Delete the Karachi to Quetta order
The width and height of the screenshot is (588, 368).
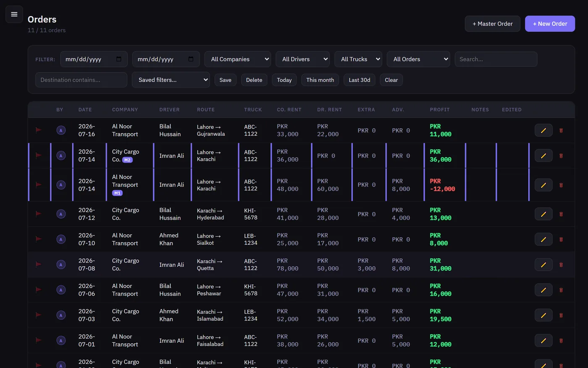pyautogui.click(x=561, y=265)
